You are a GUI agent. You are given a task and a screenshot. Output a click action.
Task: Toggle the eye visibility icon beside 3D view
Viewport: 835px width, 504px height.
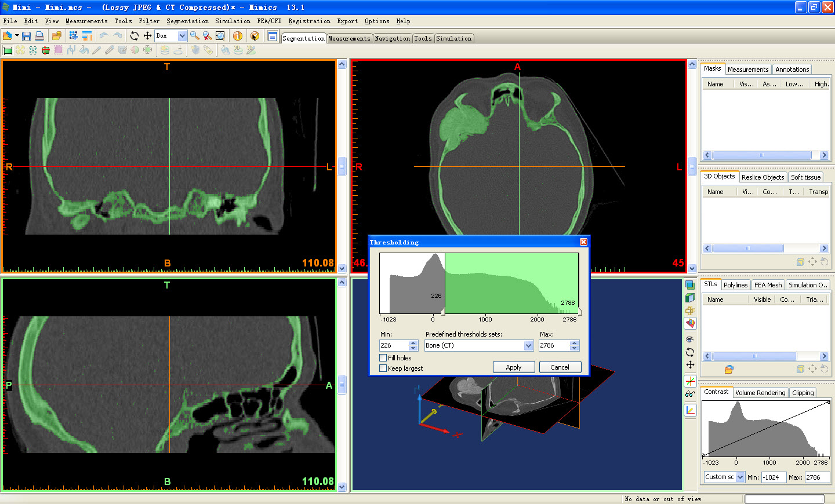tap(690, 339)
